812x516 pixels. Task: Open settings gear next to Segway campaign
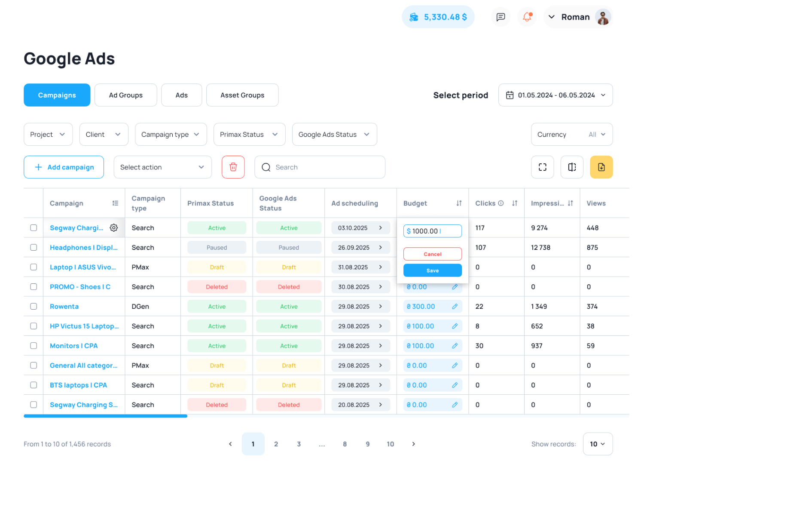tap(113, 227)
